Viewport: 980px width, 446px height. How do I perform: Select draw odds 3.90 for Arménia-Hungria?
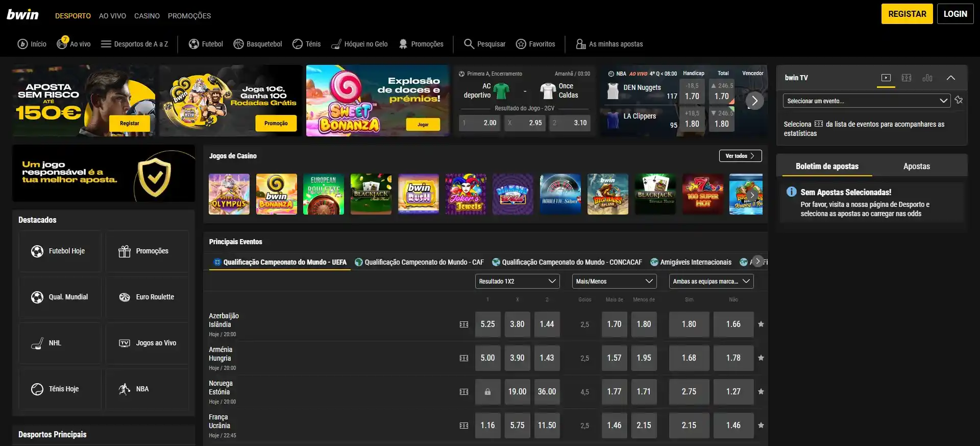517,358
